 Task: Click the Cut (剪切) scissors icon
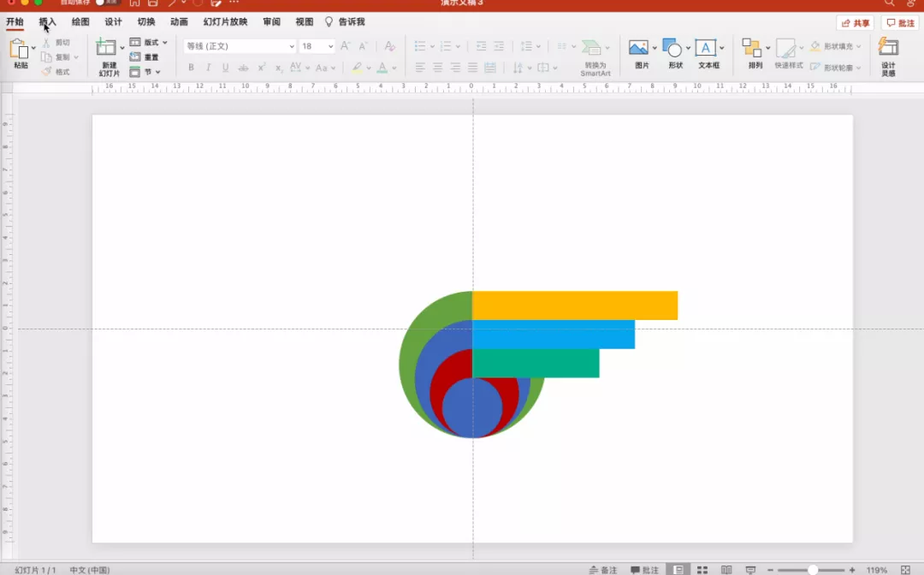tap(46, 43)
